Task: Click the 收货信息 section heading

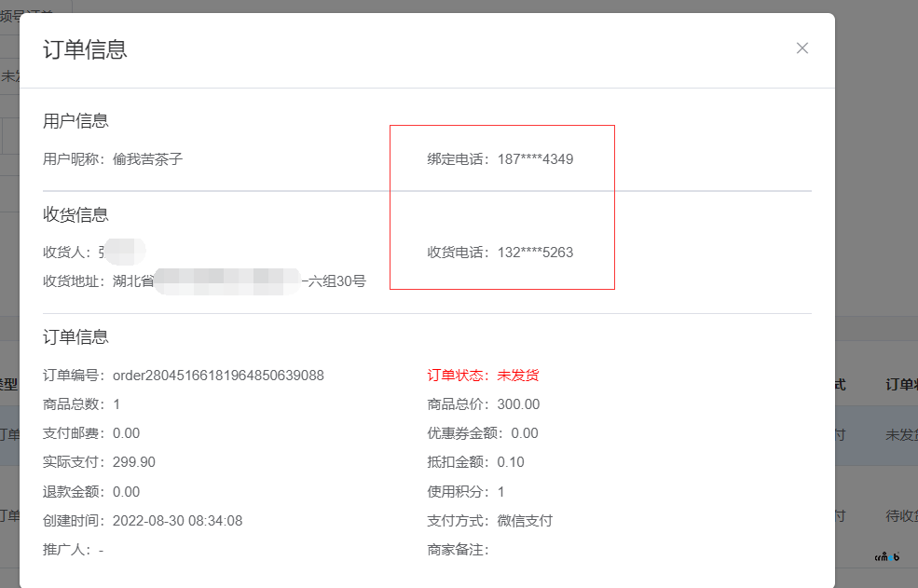Action: pyautogui.click(x=75, y=215)
